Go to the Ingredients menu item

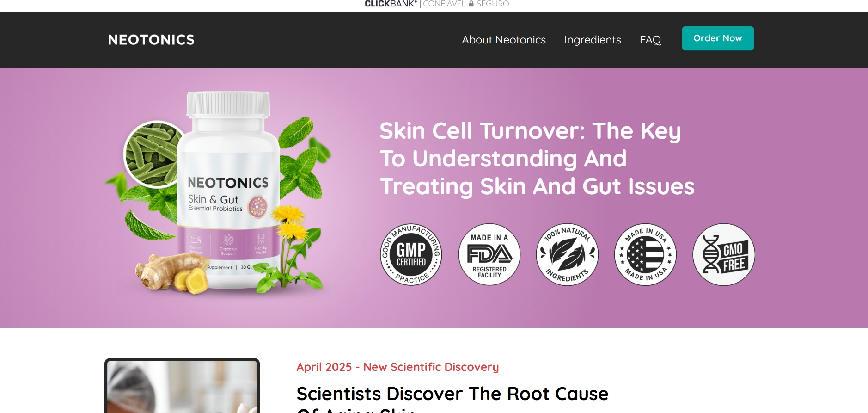point(593,40)
